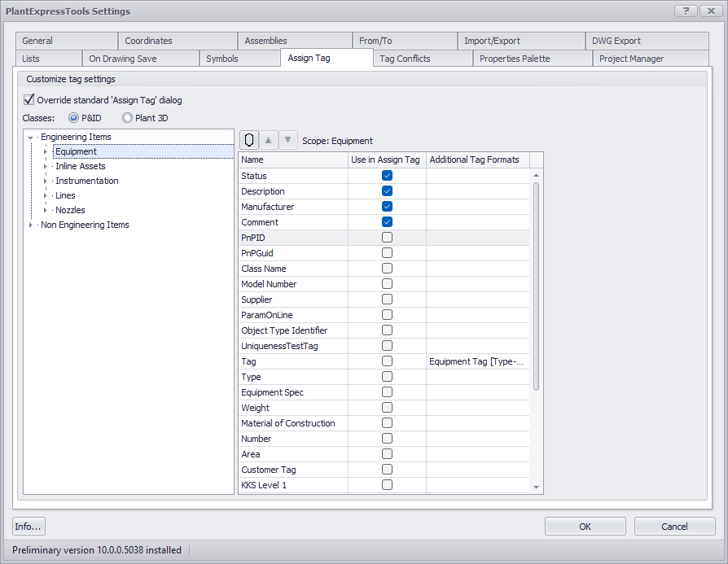Check Use in Assign Tag for PnPGuid

(387, 252)
